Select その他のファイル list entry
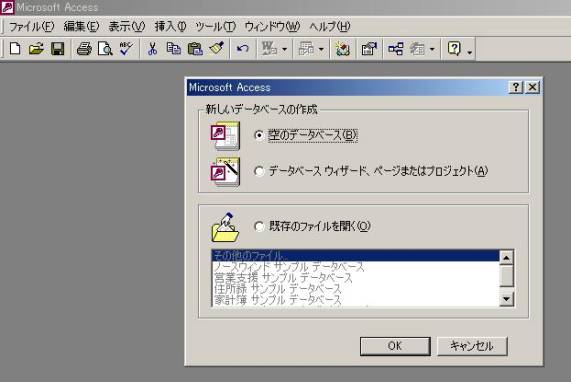Screen dimensions: 571x382 tap(355, 255)
